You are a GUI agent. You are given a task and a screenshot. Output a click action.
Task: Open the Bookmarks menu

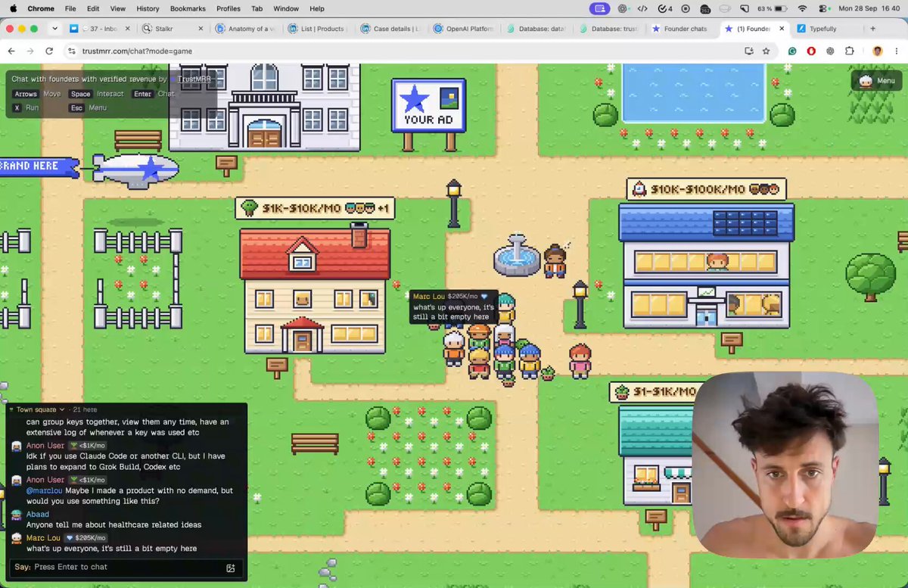[188, 8]
